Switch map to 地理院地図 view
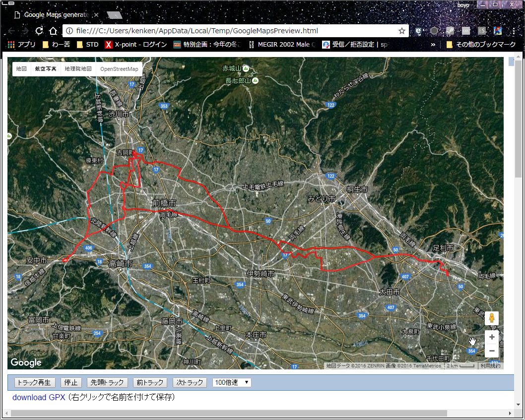This screenshot has height=420, width=525. point(78,69)
